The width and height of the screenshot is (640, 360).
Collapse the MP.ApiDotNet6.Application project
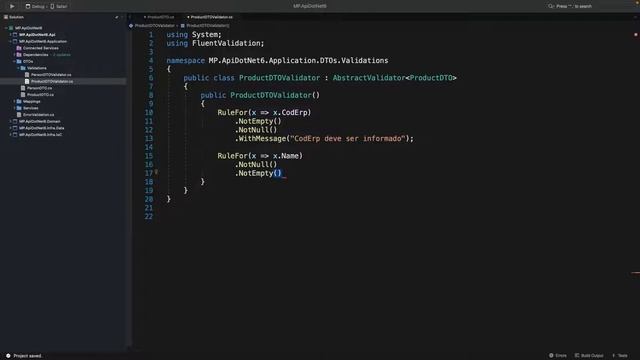click(x=10, y=41)
